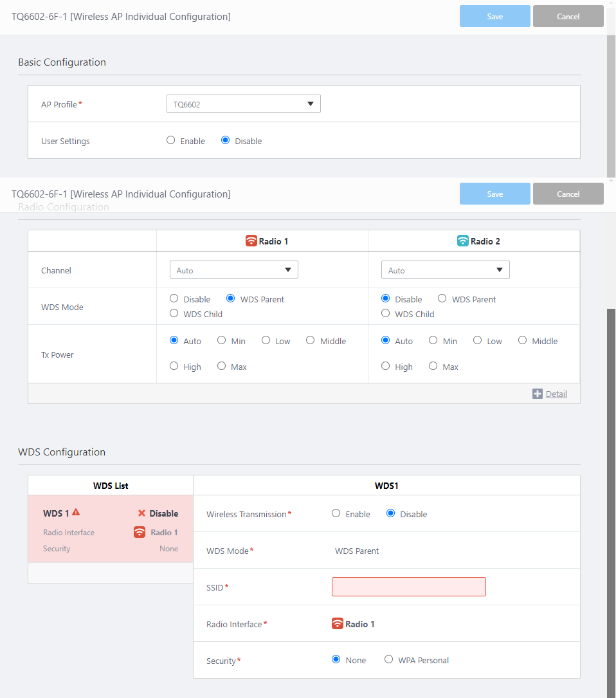The height and width of the screenshot is (698, 616).
Task: Set Radio 2 Tx Power to Auto
Action: pyautogui.click(x=385, y=340)
